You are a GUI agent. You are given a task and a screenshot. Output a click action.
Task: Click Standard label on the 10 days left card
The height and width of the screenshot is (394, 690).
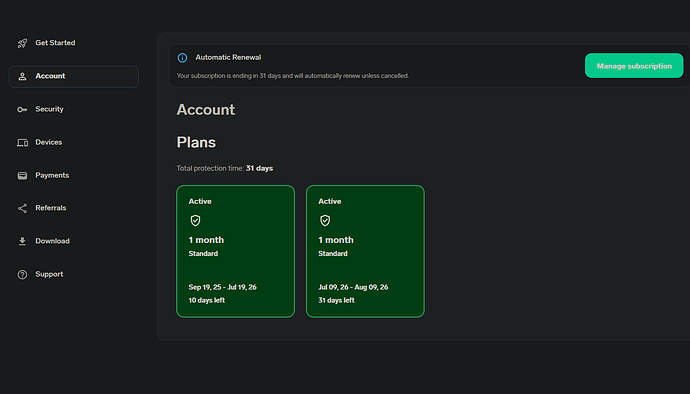point(203,254)
